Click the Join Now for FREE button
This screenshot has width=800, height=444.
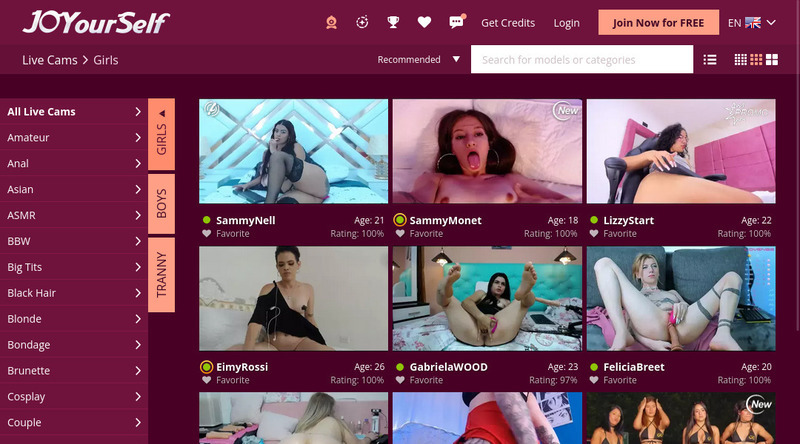click(x=658, y=22)
